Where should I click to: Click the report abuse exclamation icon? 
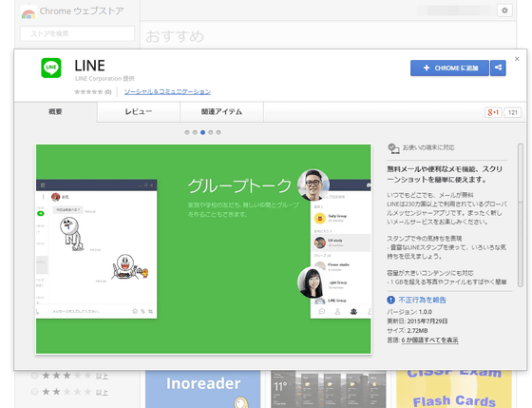tap(390, 300)
